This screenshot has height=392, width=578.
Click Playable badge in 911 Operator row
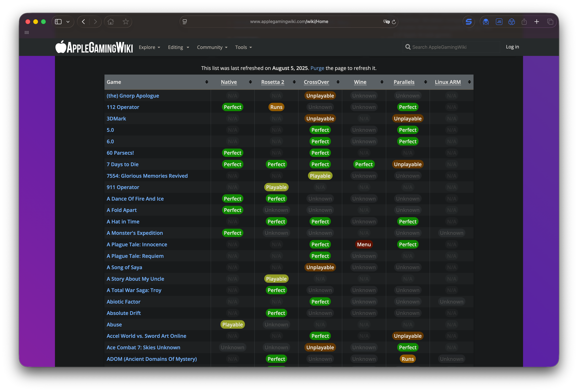click(x=276, y=187)
